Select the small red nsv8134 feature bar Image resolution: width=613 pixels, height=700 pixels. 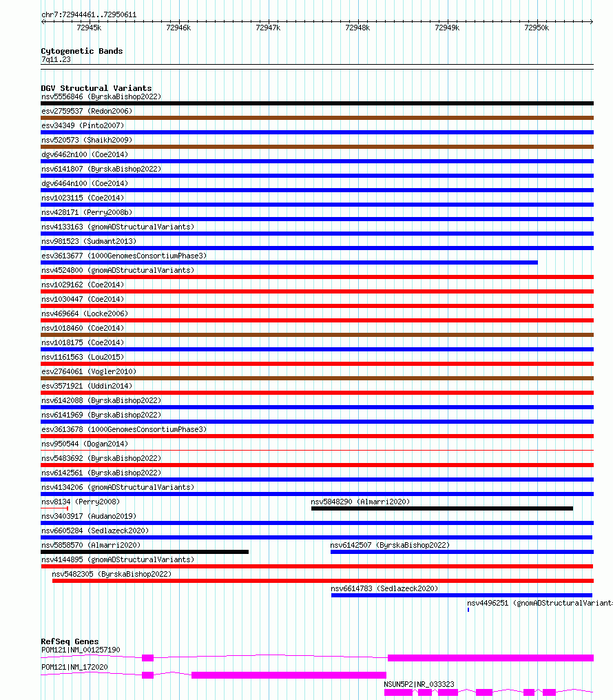point(54,508)
